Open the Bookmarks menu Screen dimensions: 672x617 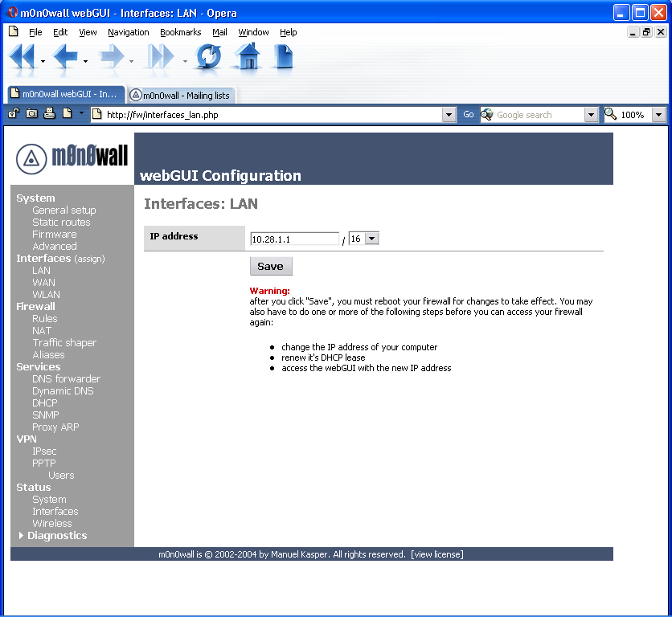tap(180, 32)
